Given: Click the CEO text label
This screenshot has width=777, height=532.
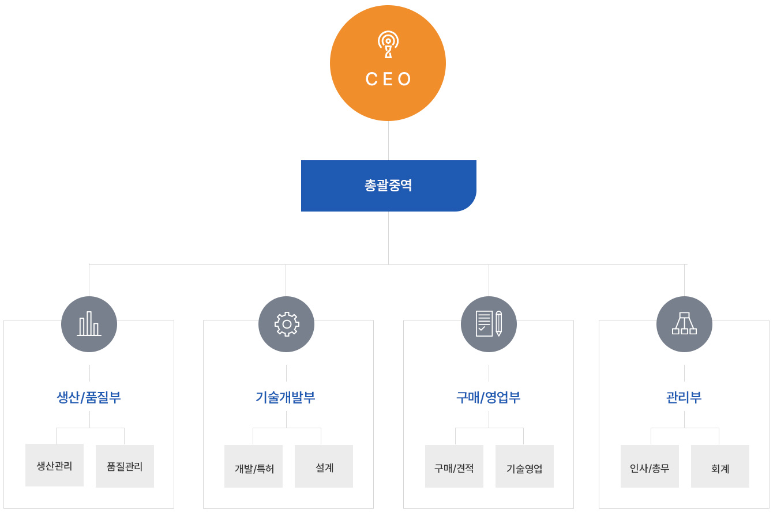Looking at the screenshot, I should click(x=388, y=79).
